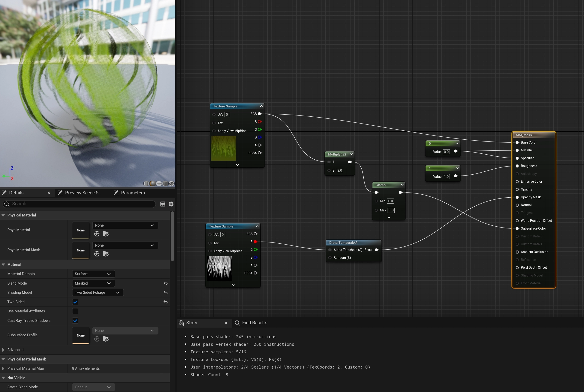Click the green grass texture thumbnail

[223, 148]
